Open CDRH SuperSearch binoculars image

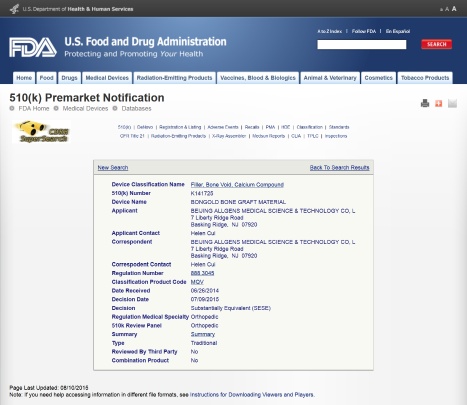pos(41,132)
